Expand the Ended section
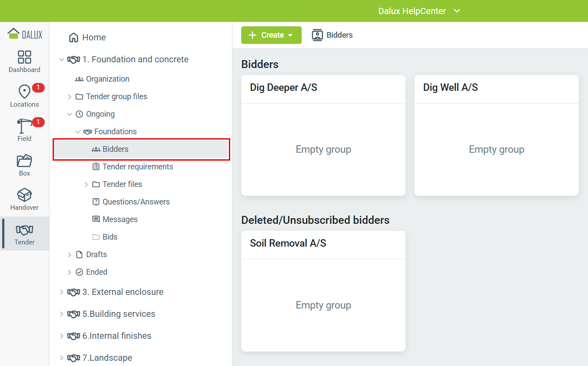This screenshot has height=366, width=588. click(69, 272)
